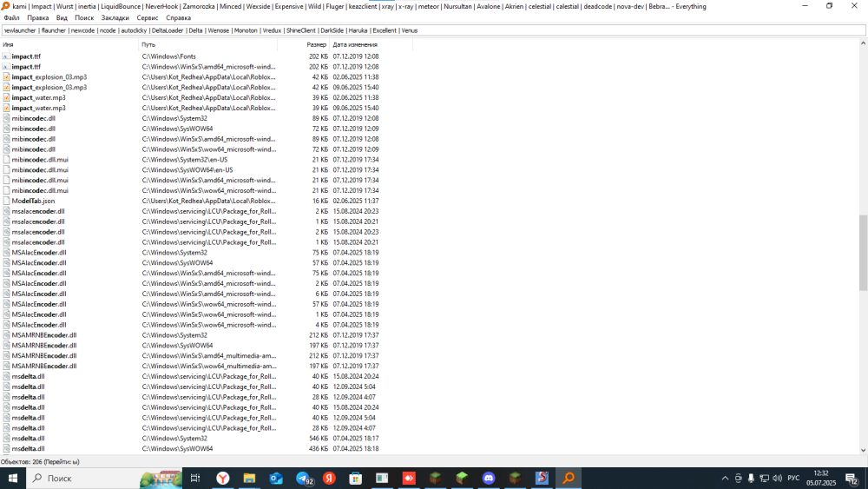The width and height of the screenshot is (868, 489).
Task: Sort results by Дата изменения column
Action: pos(371,45)
